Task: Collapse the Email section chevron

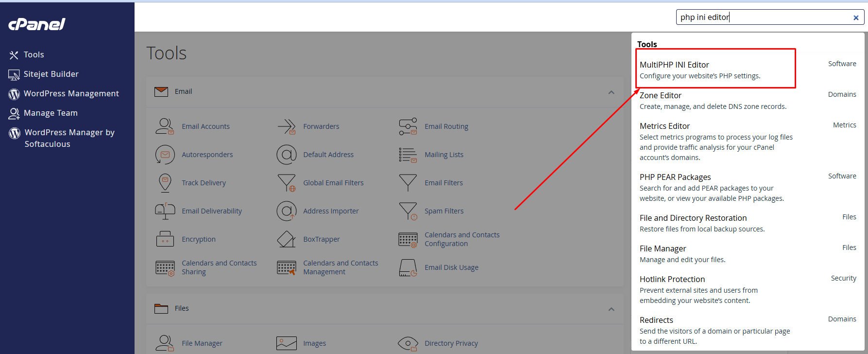Action: pyautogui.click(x=611, y=92)
